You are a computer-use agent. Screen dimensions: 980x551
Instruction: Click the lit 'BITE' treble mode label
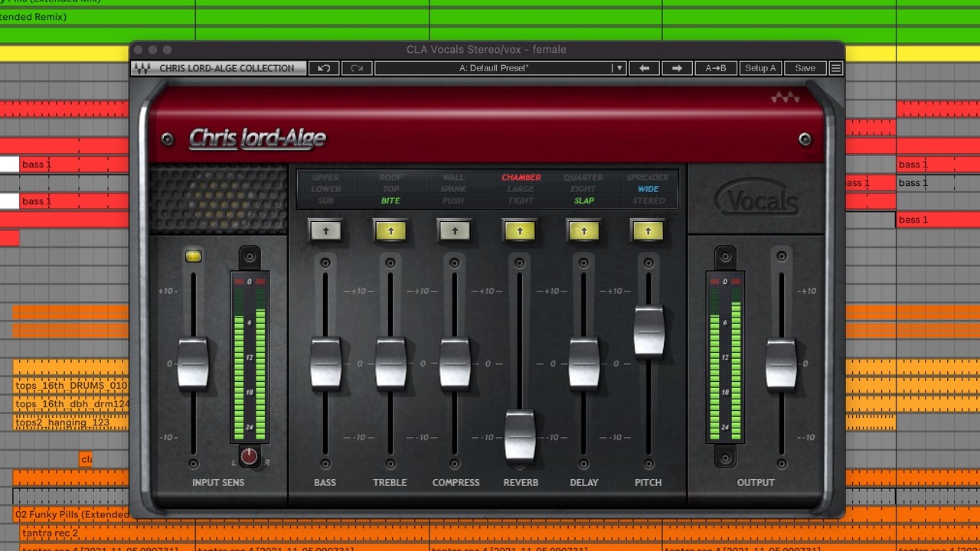[390, 201]
